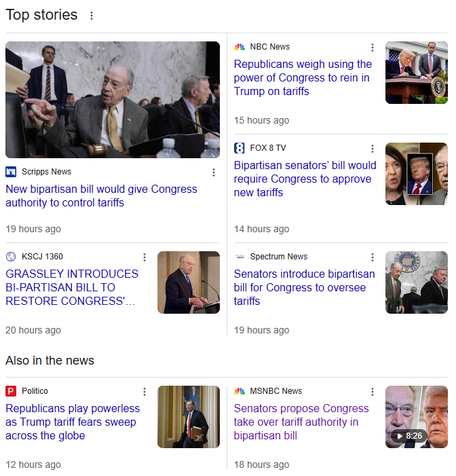
Task: Open 'New bipartisan bill would give Congress authority' headline
Action: (x=101, y=196)
